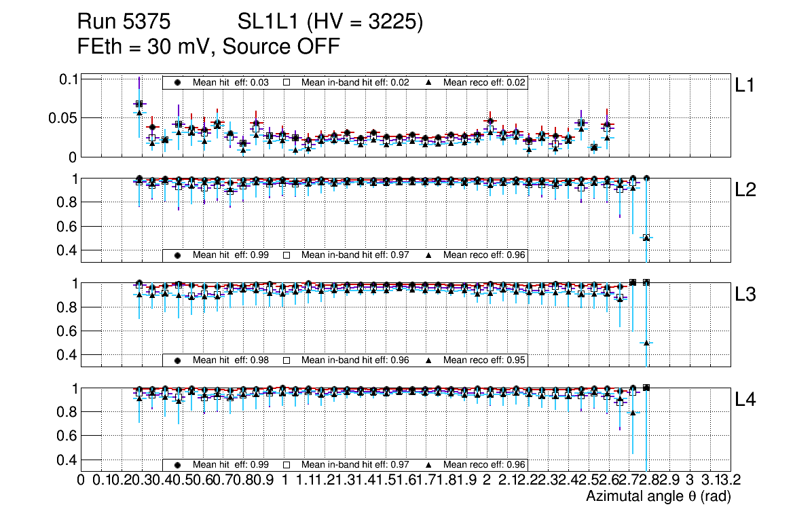Click 'FEth = 30 mV, Source OFF' subtitle
The height and width of the screenshot is (524, 812).
208,47
